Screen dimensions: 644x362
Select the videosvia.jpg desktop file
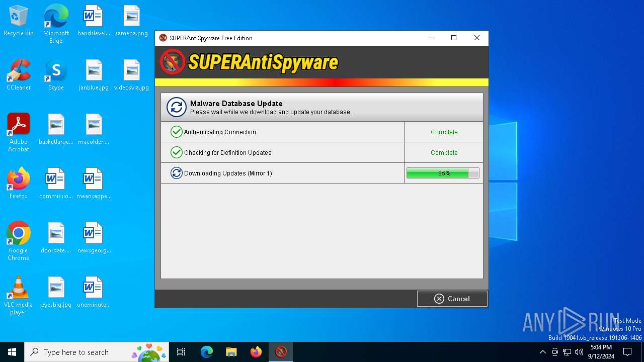click(131, 75)
